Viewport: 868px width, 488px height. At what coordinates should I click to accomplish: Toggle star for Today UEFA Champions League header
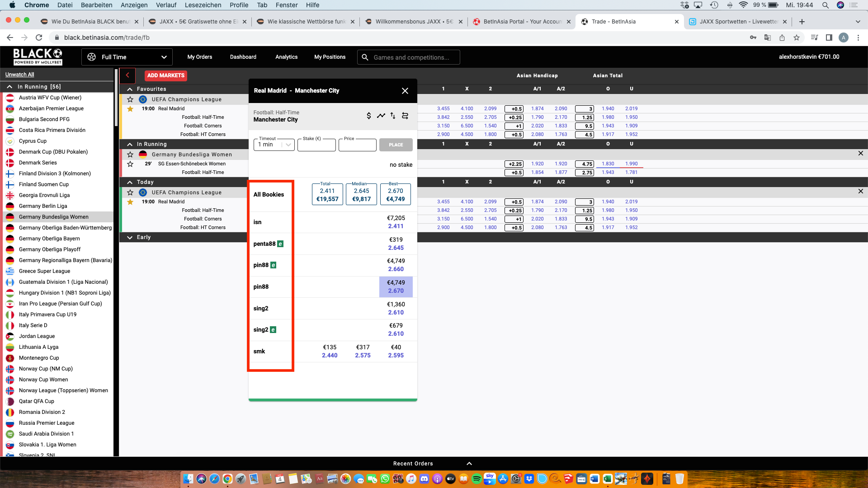coord(130,192)
